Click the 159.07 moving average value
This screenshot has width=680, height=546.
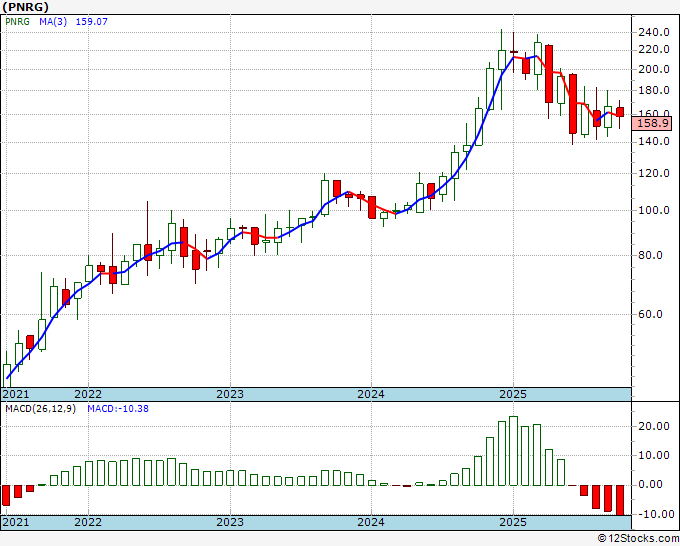[x=92, y=21]
